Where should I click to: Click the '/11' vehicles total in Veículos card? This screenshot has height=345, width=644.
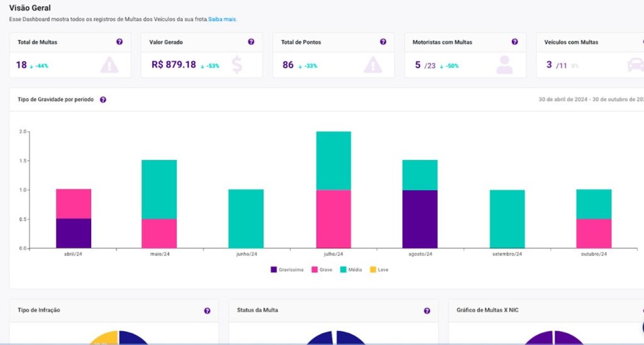(x=562, y=66)
